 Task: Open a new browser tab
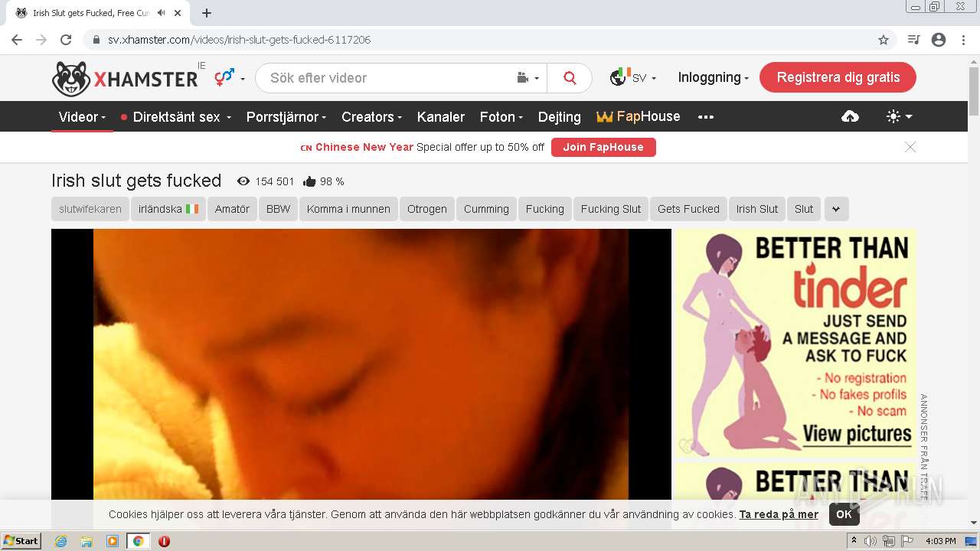point(207,13)
